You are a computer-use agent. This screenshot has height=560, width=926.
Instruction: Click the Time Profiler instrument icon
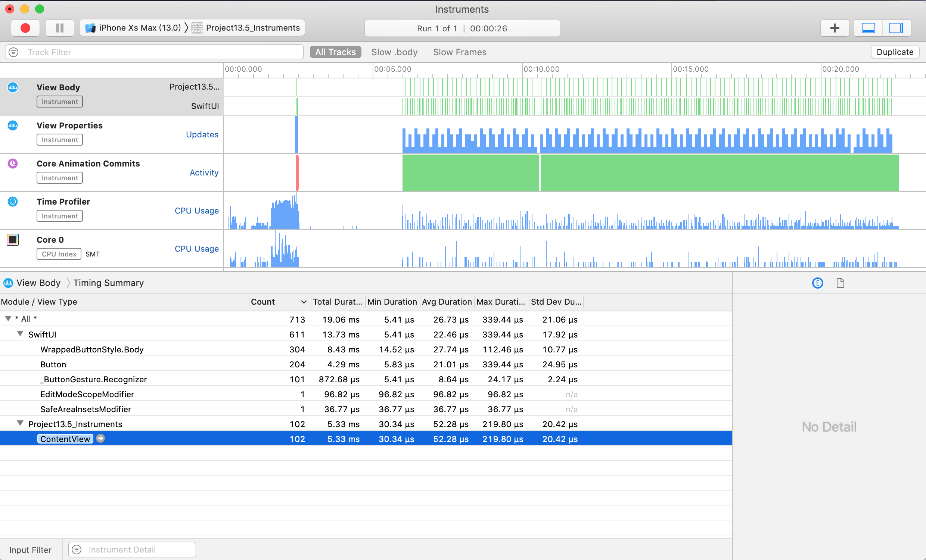[13, 202]
